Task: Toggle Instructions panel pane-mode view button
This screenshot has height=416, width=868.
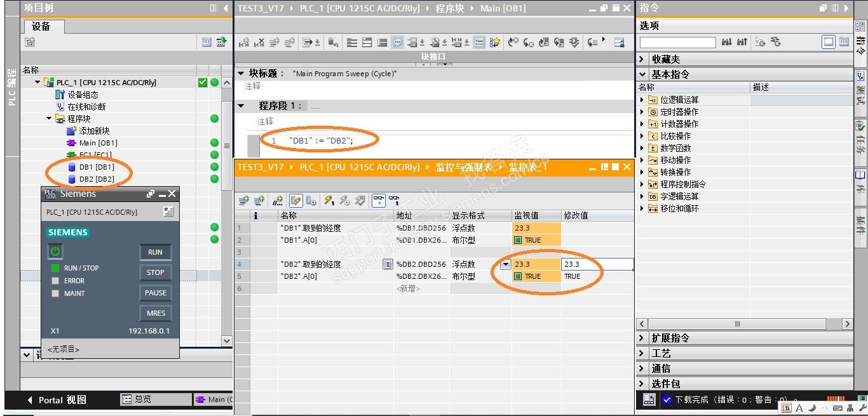Action: pos(829,42)
